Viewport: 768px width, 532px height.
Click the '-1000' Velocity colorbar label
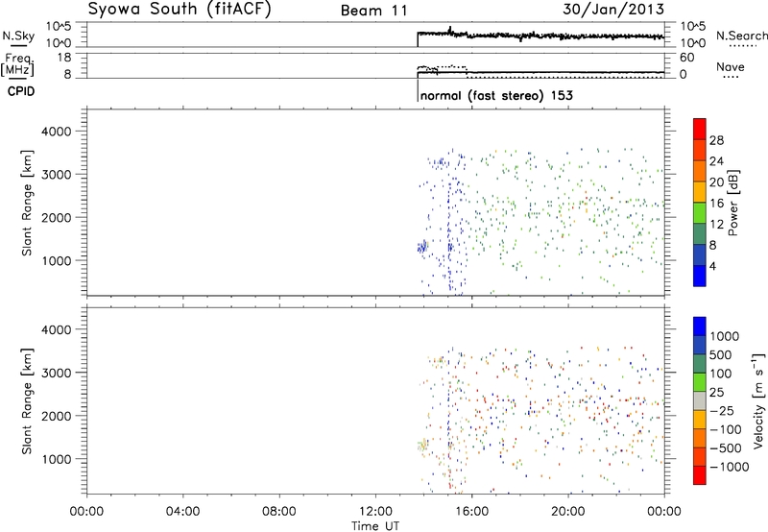pos(729,467)
